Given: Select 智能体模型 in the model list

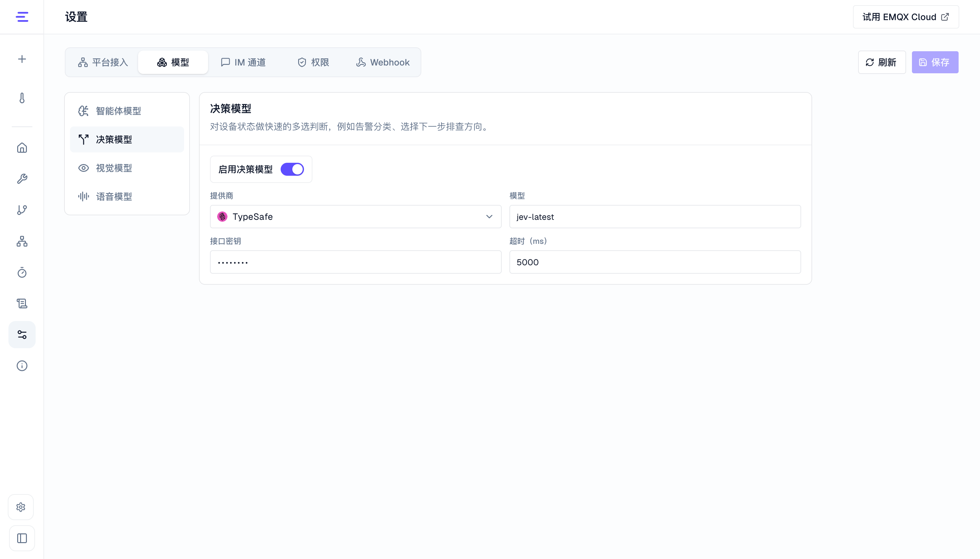Looking at the screenshot, I should click(127, 111).
